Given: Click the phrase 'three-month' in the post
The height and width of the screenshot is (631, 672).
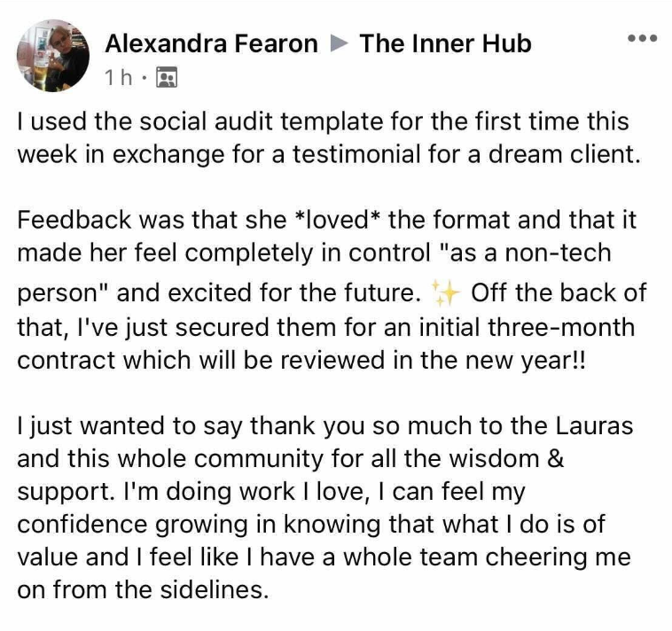Looking at the screenshot, I should (561, 327).
